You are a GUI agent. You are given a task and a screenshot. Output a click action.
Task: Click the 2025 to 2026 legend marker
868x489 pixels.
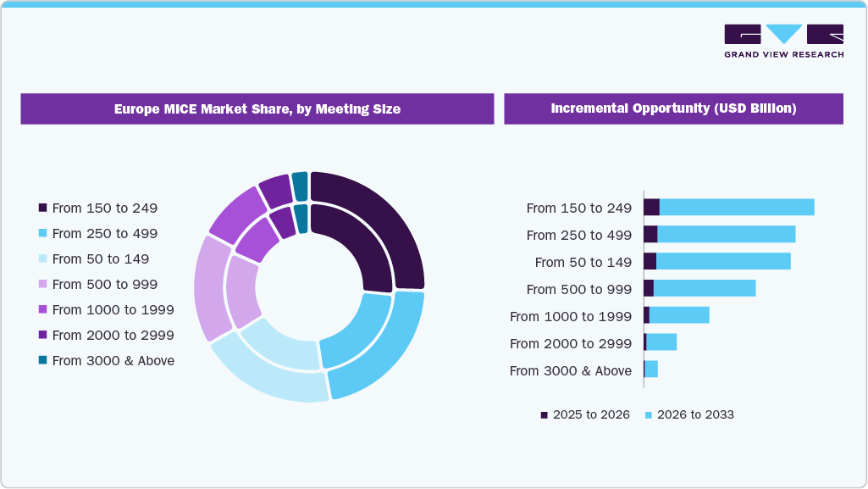tap(543, 414)
